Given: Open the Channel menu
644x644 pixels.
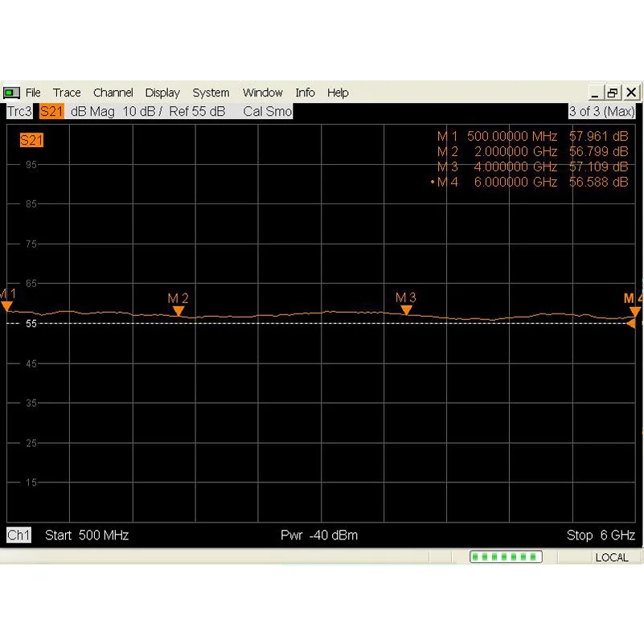Looking at the screenshot, I should 113,92.
